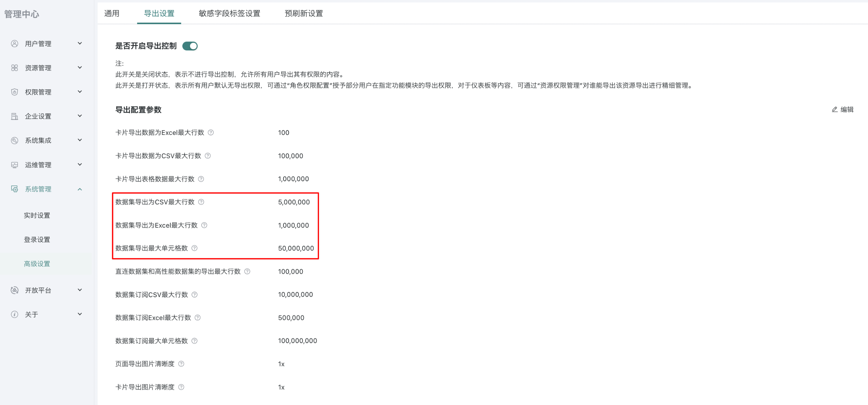
Task: Click the User Management (用户管理) sidebar icon
Action: pyautogui.click(x=14, y=43)
